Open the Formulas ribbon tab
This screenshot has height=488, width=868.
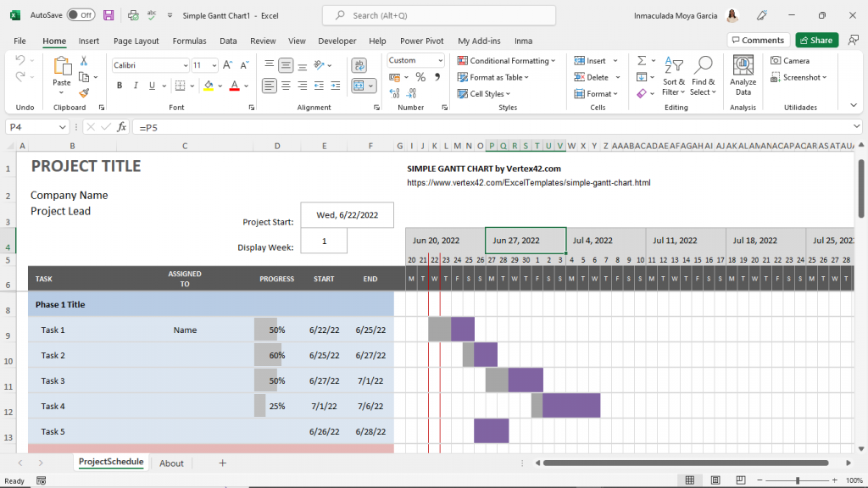[189, 41]
